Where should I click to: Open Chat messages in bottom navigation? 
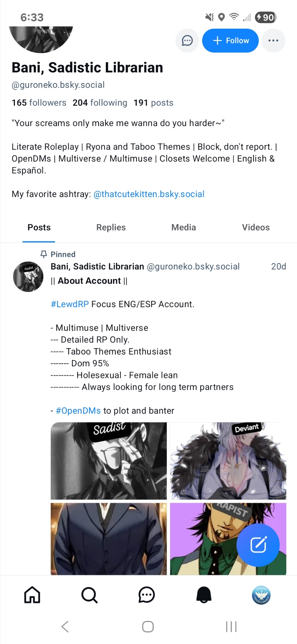(x=147, y=595)
